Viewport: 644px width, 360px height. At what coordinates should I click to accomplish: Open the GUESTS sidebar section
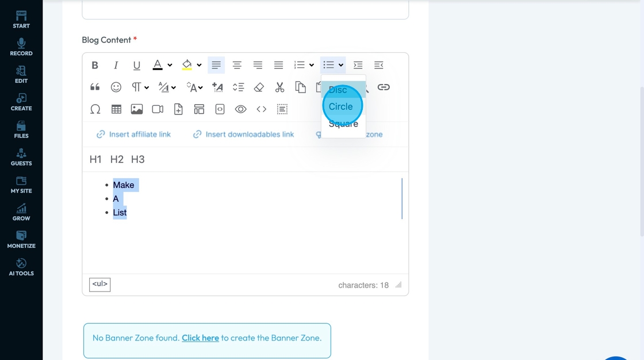pyautogui.click(x=21, y=157)
